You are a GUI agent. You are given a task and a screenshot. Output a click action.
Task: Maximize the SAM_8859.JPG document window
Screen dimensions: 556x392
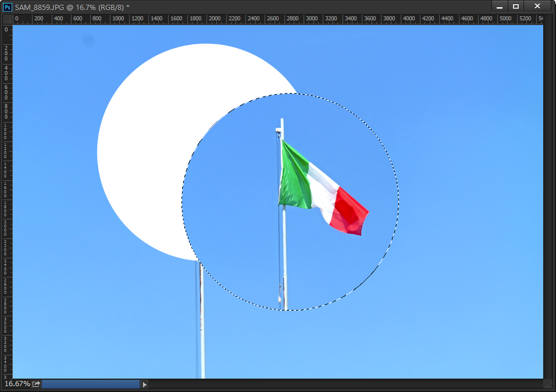516,6
